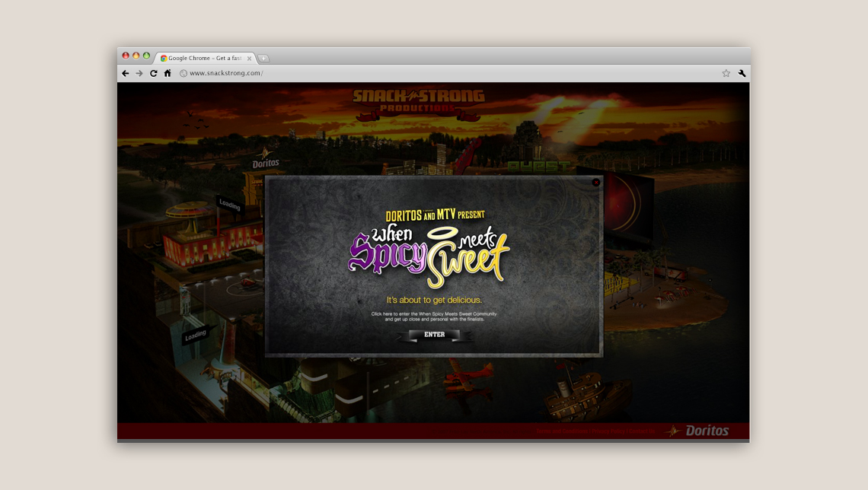Close the Google Chrome tab

point(249,58)
